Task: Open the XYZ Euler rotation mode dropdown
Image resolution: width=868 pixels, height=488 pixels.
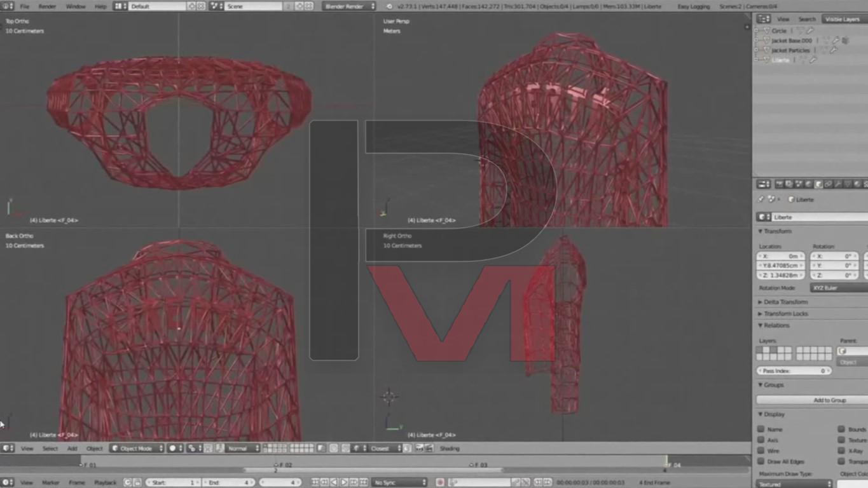Action: [x=839, y=288]
